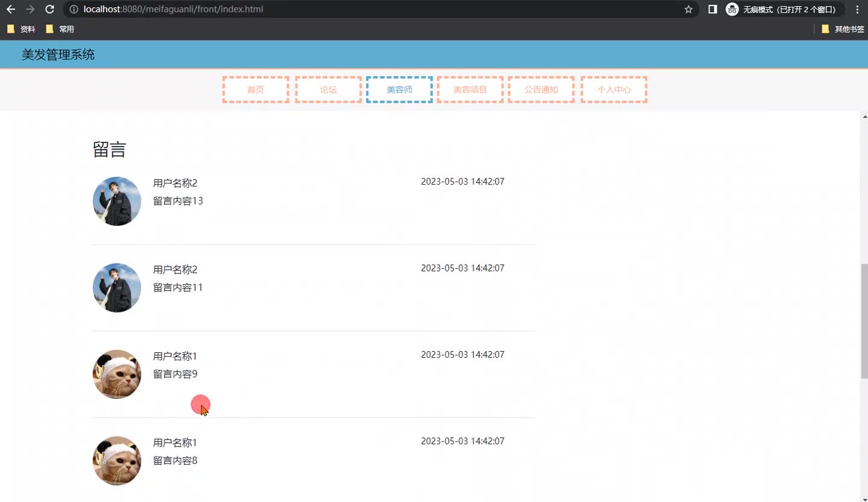This screenshot has height=502, width=868.
Task: Click the timestamp on the 留言内容13 row
Action: tap(462, 182)
